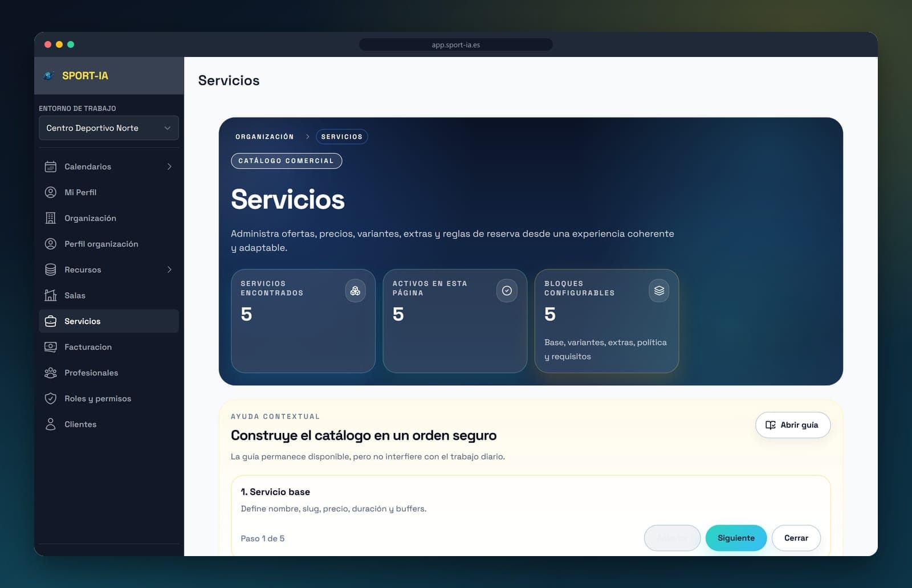Click the Abrir guía button

tap(793, 425)
